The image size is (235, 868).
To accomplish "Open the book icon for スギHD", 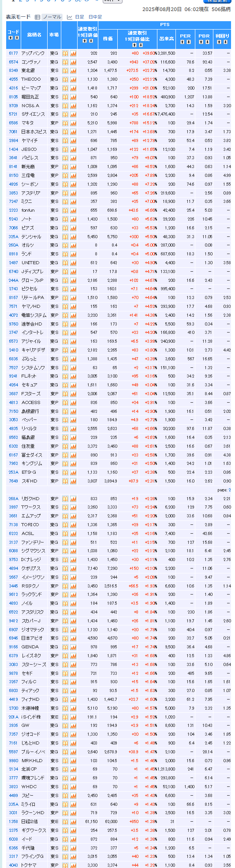I will [x=65, y=481].
